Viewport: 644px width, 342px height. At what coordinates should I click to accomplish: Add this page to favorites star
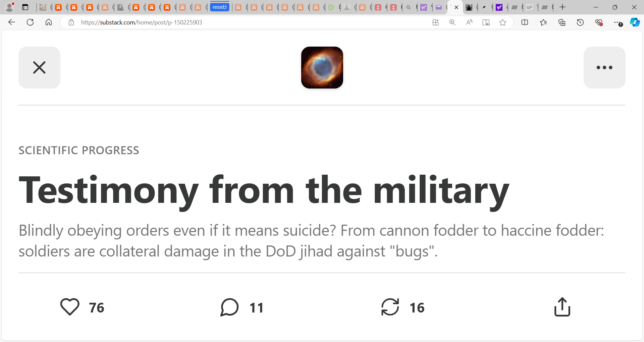[x=502, y=22]
